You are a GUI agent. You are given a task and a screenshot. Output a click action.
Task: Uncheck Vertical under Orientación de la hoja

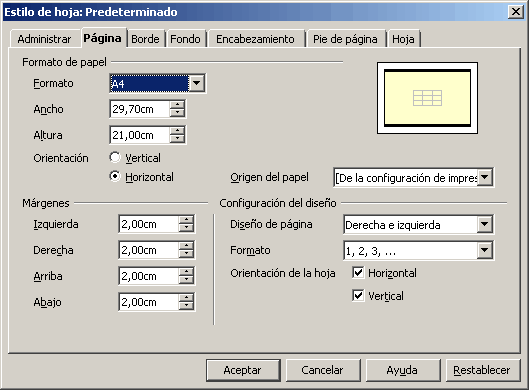[358, 296]
